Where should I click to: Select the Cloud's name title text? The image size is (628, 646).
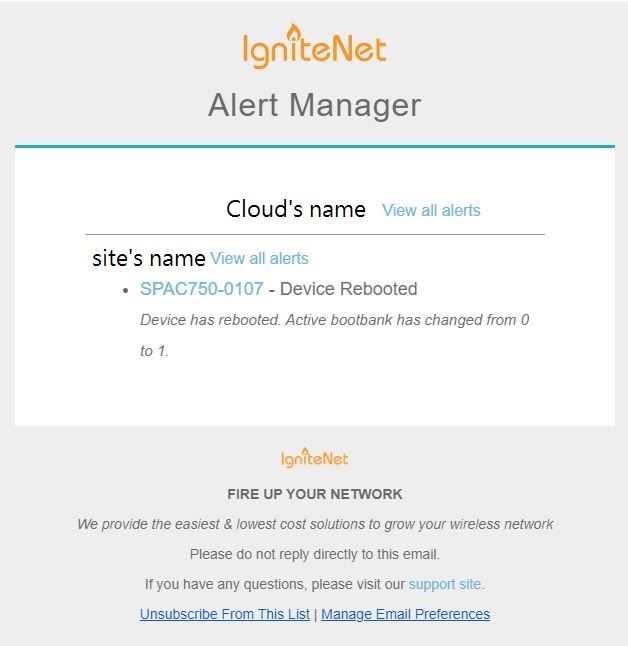pos(296,209)
